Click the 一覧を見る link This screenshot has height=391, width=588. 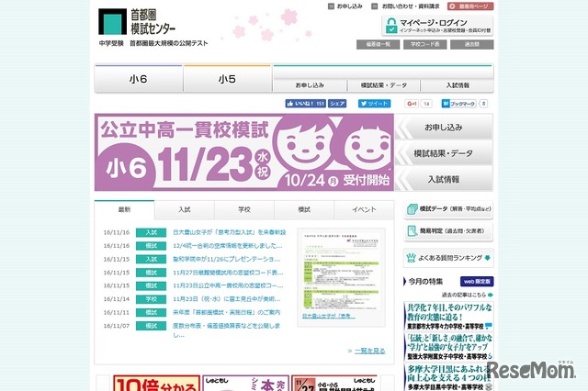(x=369, y=351)
